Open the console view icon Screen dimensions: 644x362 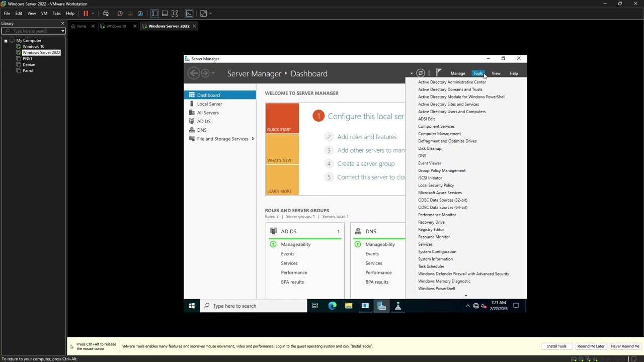(189, 14)
